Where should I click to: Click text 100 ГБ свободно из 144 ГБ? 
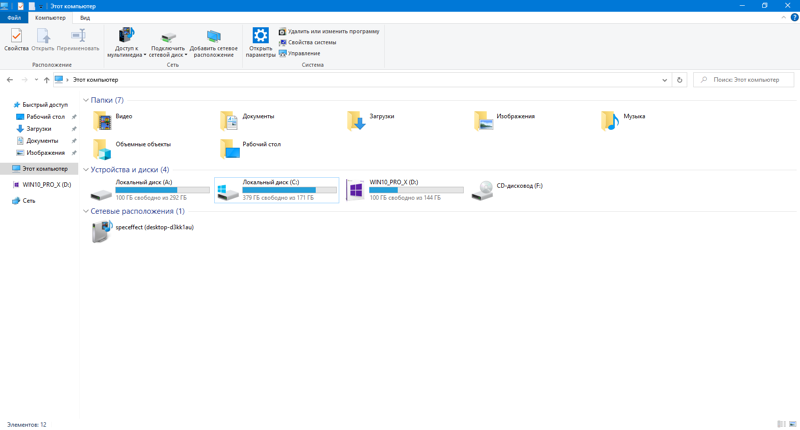coord(405,198)
